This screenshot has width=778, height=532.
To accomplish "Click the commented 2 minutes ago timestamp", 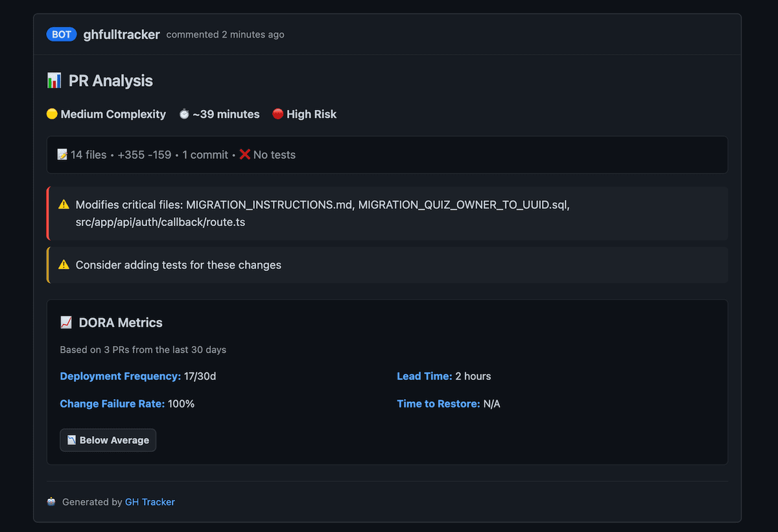I will [x=225, y=34].
